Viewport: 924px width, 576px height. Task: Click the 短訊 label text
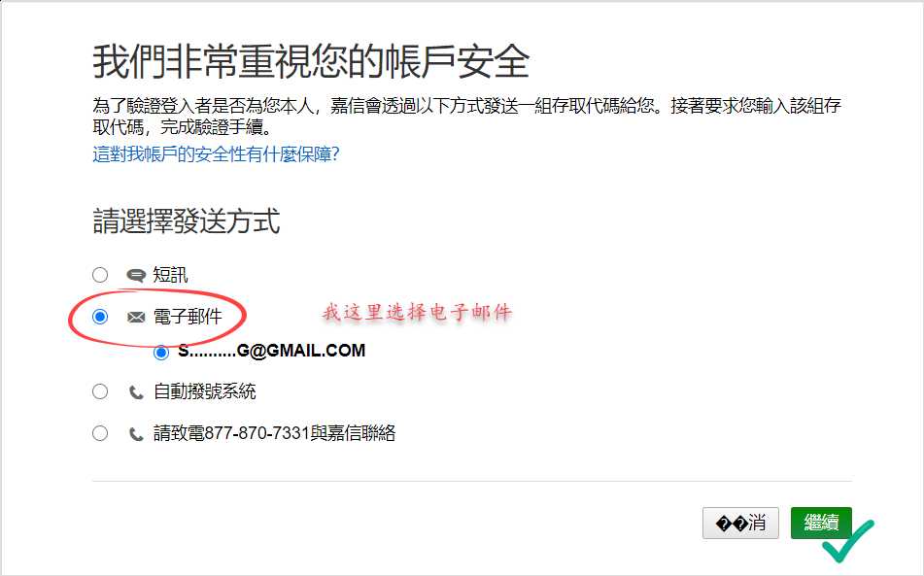170,275
